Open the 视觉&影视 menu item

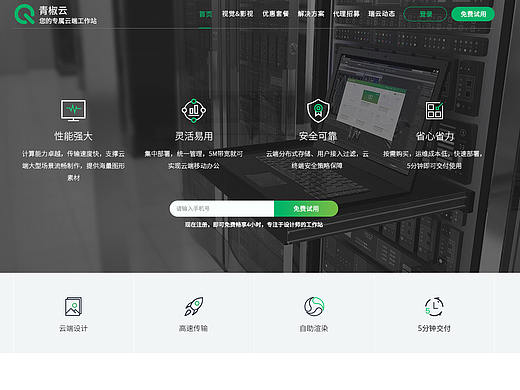coord(237,14)
